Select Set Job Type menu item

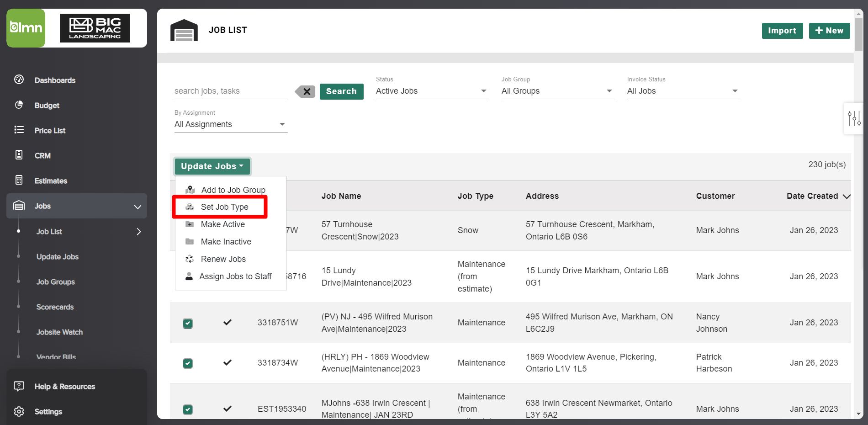coord(231,207)
